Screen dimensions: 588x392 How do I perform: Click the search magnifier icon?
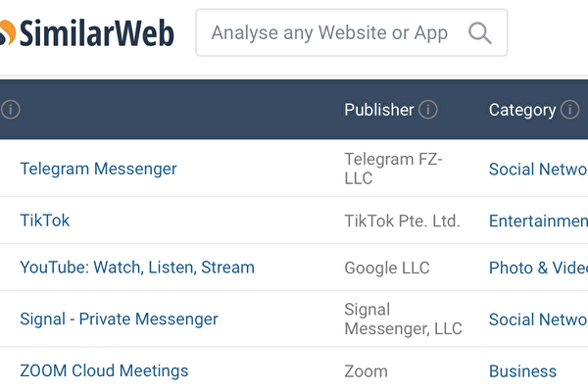point(479,33)
